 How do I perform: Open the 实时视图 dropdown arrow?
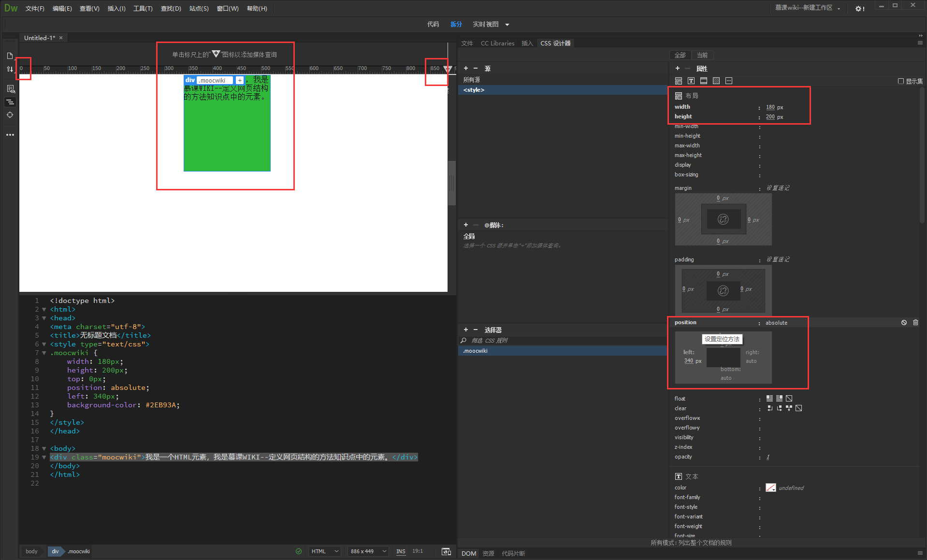tap(507, 25)
